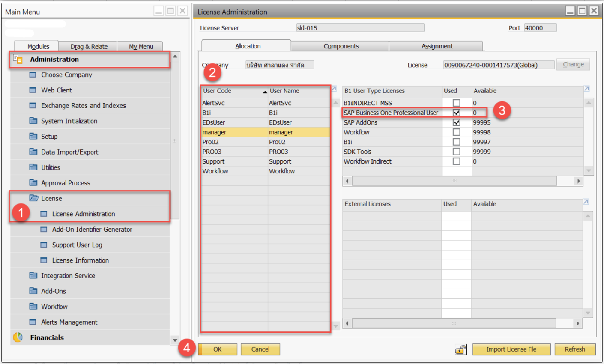Click the Data Import/Export folder icon

pyautogui.click(x=33, y=152)
